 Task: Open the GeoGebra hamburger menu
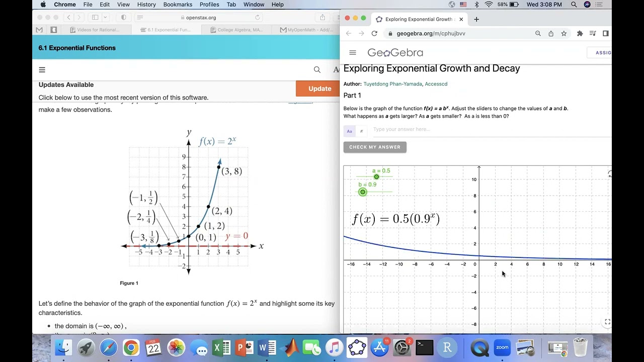[353, 53]
